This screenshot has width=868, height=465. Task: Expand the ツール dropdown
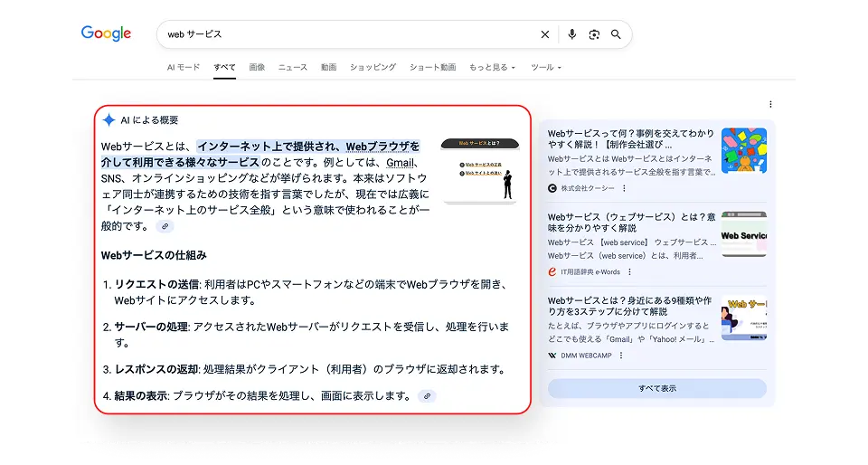pos(545,68)
